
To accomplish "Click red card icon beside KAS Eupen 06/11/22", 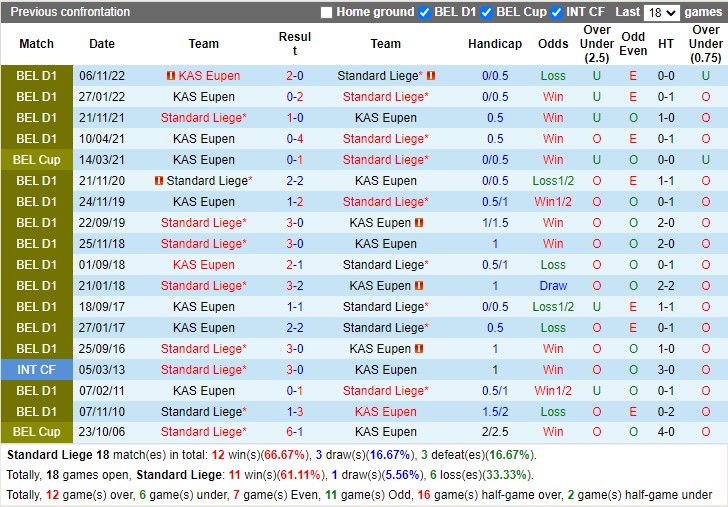I will (170, 75).
